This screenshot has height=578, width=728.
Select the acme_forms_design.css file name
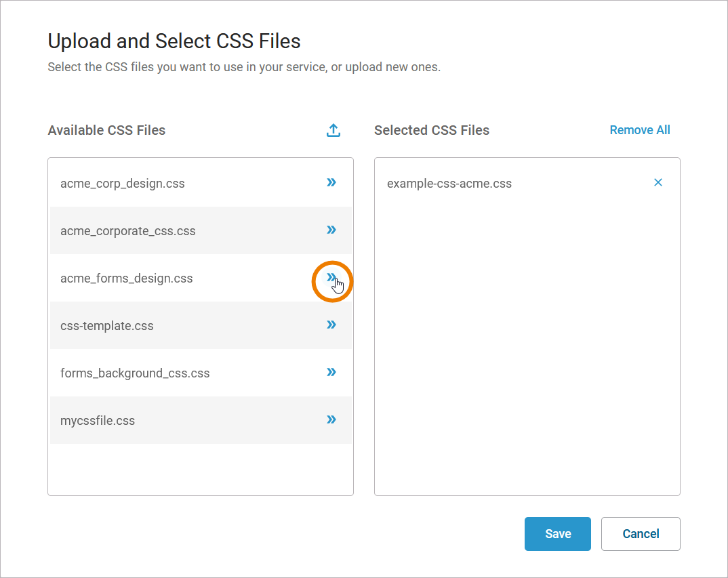tap(127, 278)
